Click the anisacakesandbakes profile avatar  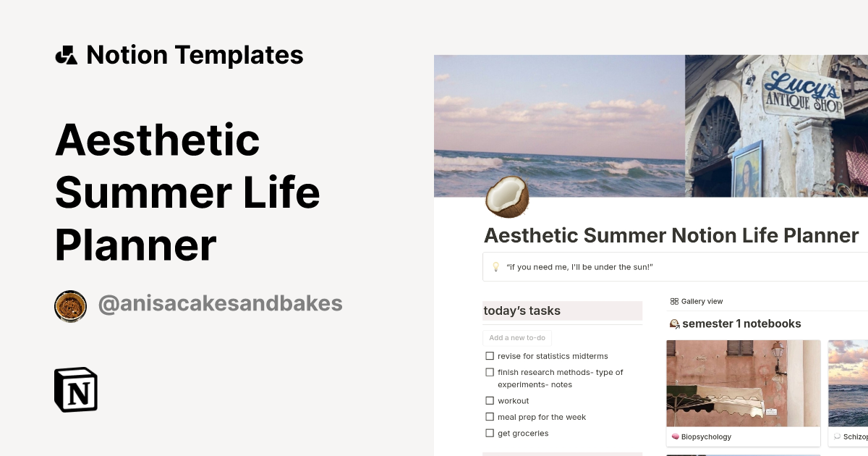click(70, 306)
